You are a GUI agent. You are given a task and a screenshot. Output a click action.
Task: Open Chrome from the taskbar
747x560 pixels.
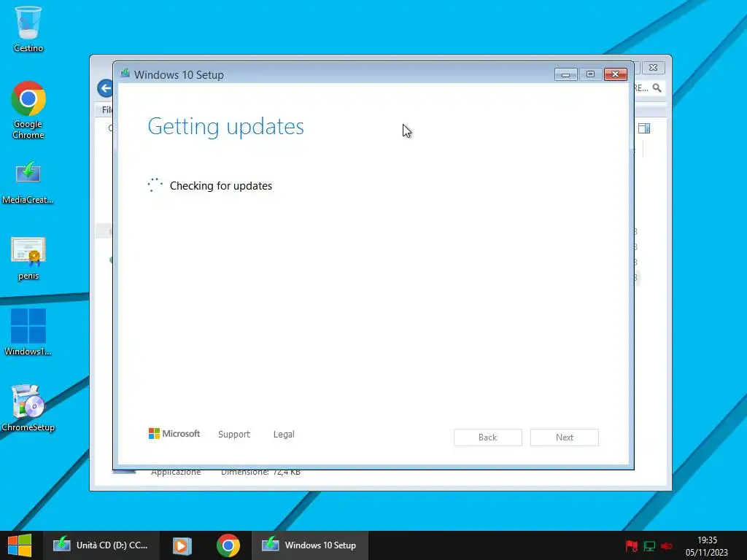click(x=228, y=545)
